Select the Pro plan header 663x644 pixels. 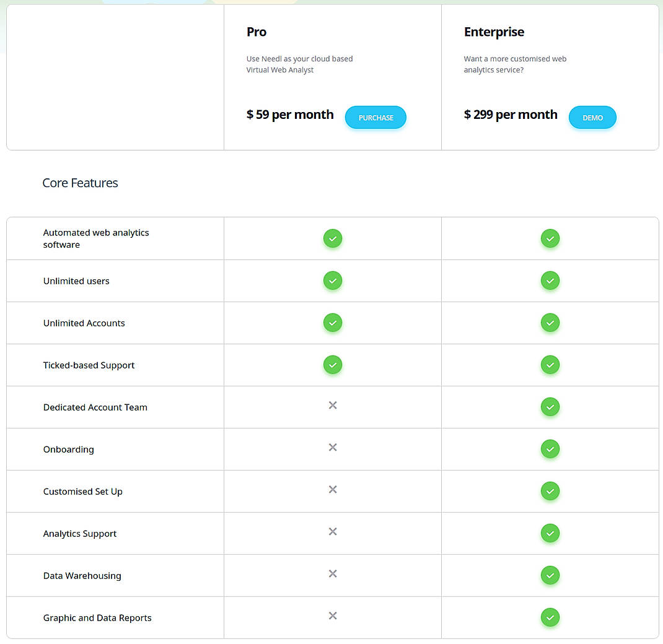coord(256,32)
